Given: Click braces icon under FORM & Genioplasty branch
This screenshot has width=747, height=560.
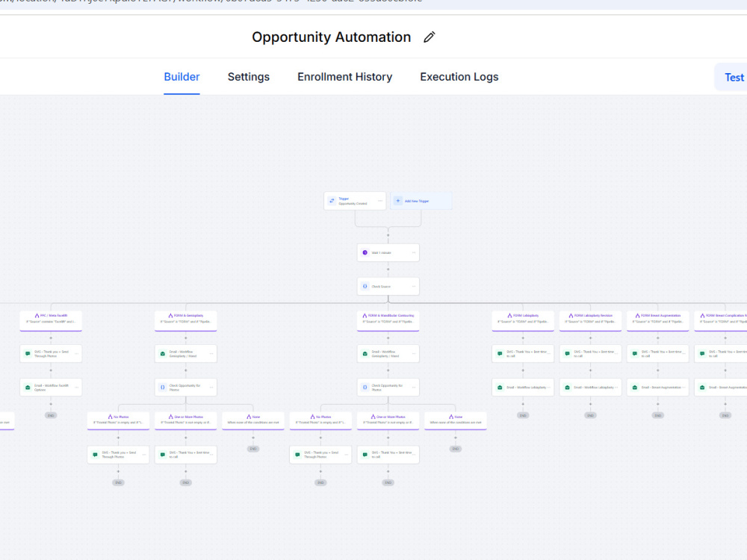Looking at the screenshot, I should pyautogui.click(x=162, y=388).
